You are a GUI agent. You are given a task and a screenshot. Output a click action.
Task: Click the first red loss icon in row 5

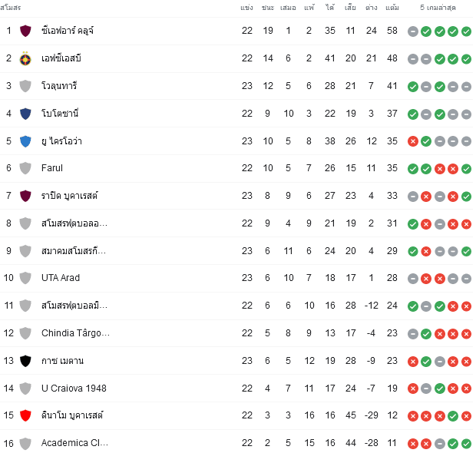(413, 141)
